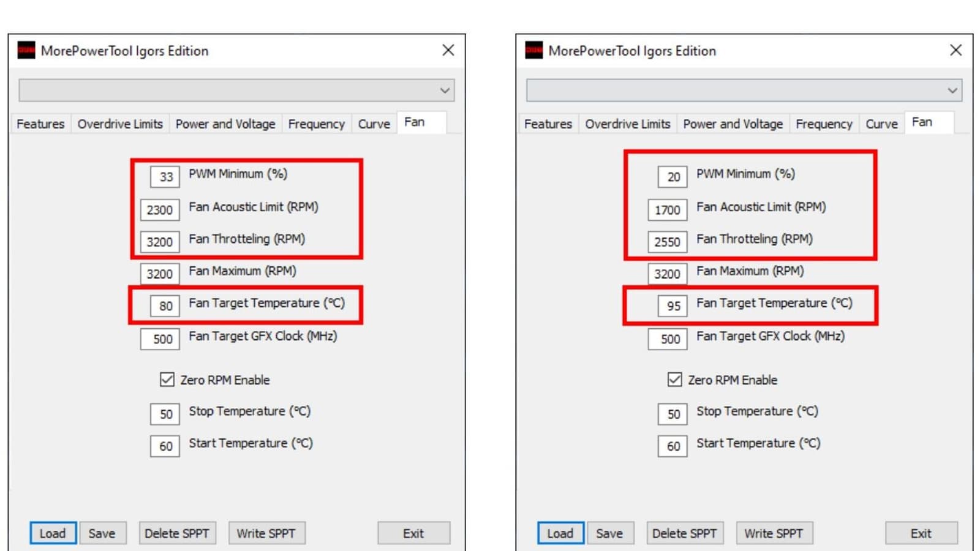The height and width of the screenshot is (551, 980).
Task: Click Fan Target Temperature field showing 95
Action: (x=673, y=305)
